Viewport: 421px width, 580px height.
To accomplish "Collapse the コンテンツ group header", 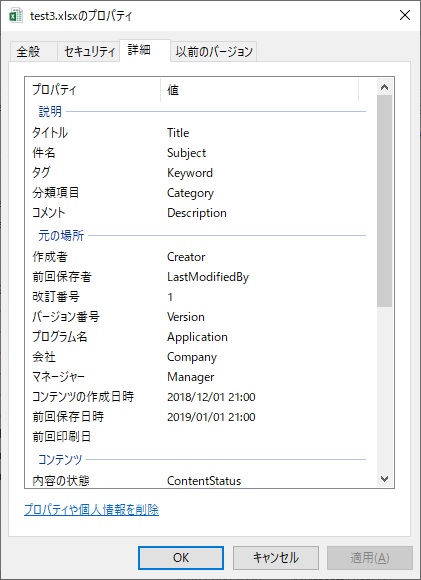I will coord(60,459).
